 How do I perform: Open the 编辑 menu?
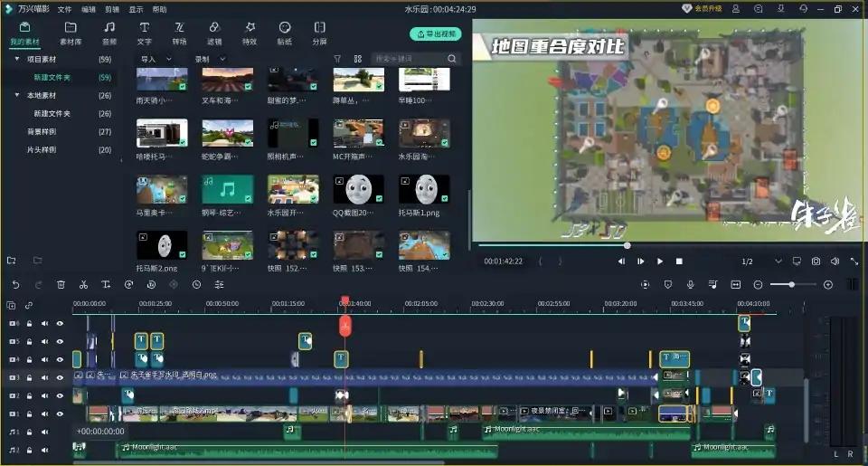[88, 9]
